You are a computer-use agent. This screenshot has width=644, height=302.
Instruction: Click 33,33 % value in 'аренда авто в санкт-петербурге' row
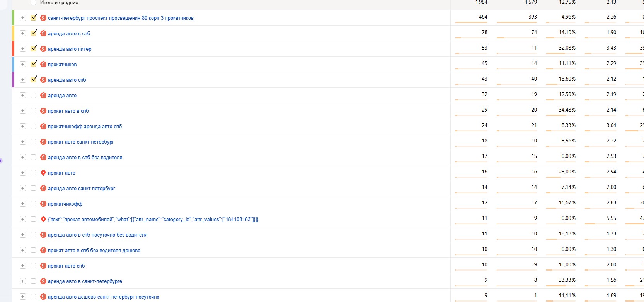(567, 280)
